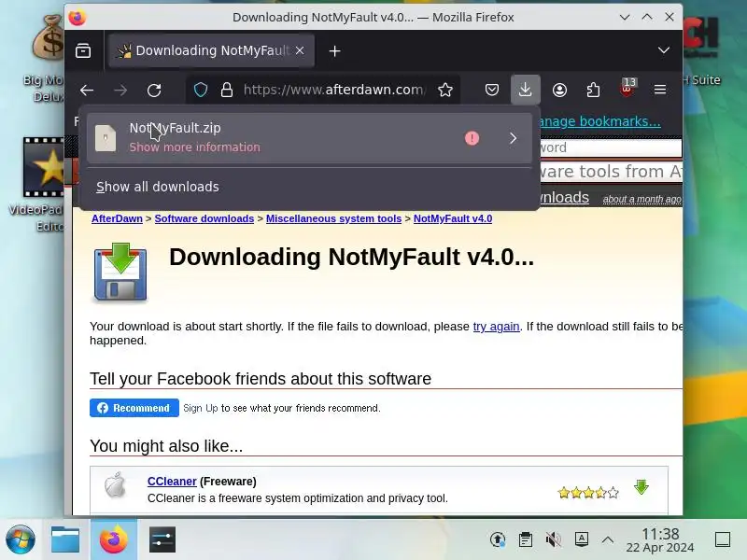Open Software downloads breadcrumb link
This screenshot has width=747, height=560.
(204, 218)
